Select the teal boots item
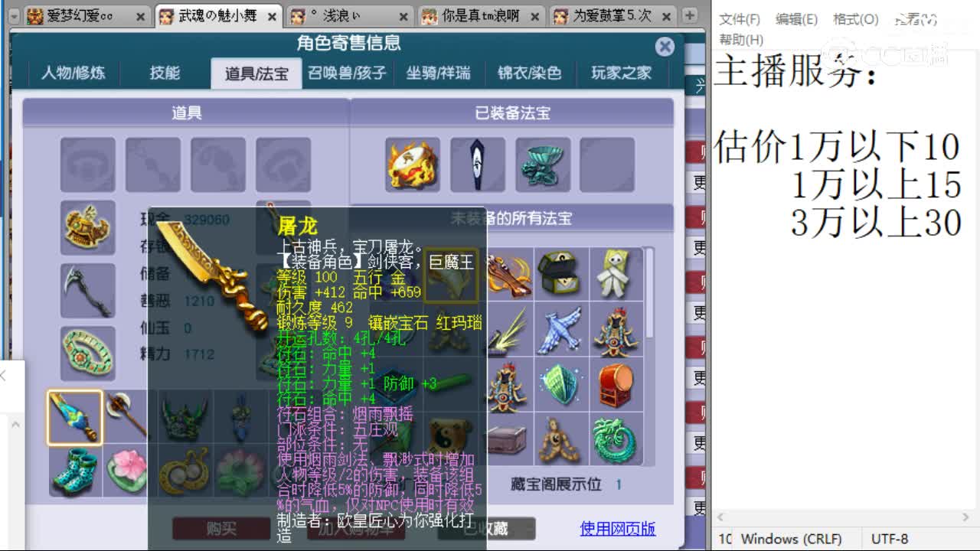Screen dimensions: 980x551 (x=74, y=471)
